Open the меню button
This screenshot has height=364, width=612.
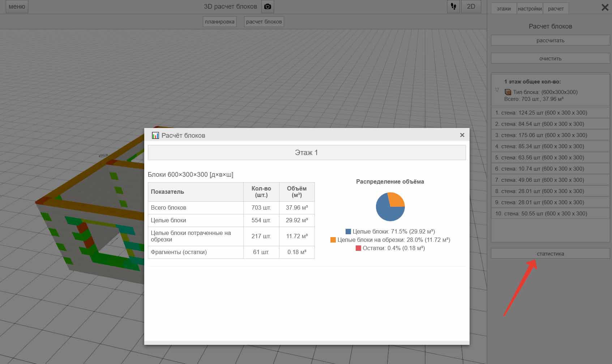tap(17, 7)
